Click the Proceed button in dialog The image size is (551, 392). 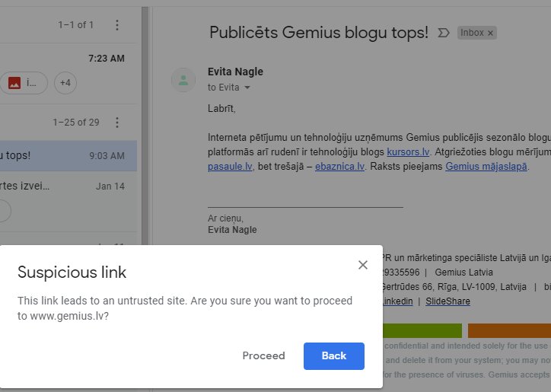pos(263,355)
